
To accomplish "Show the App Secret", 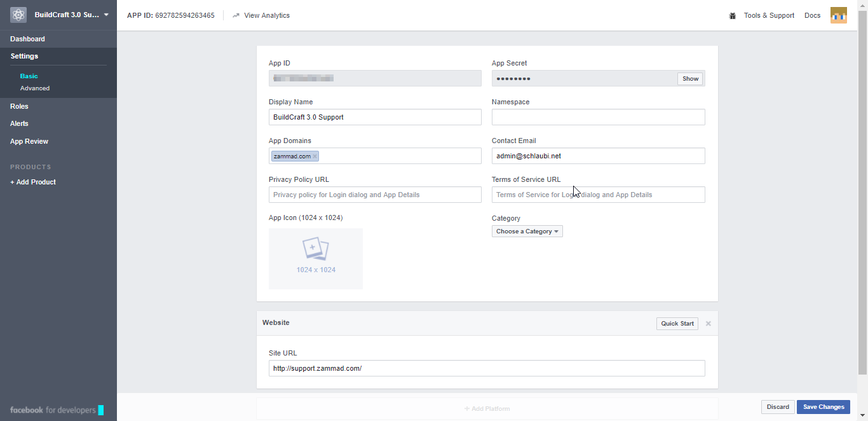I will pyautogui.click(x=691, y=79).
